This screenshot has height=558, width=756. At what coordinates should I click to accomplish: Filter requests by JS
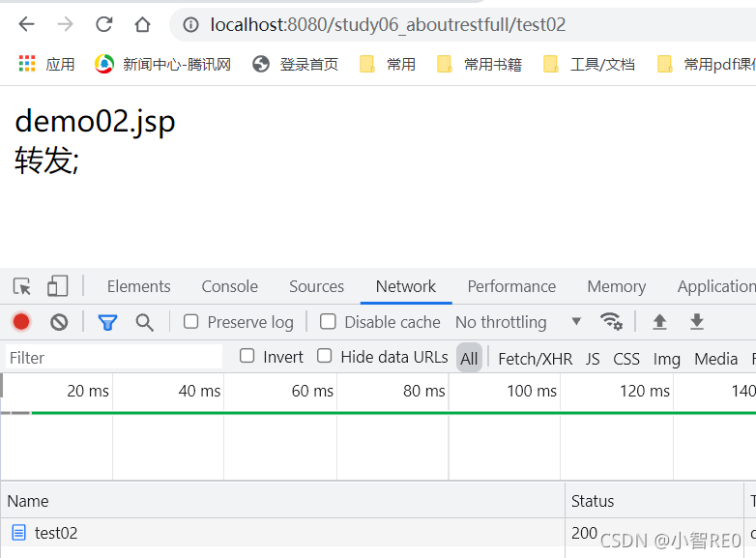[x=593, y=359]
